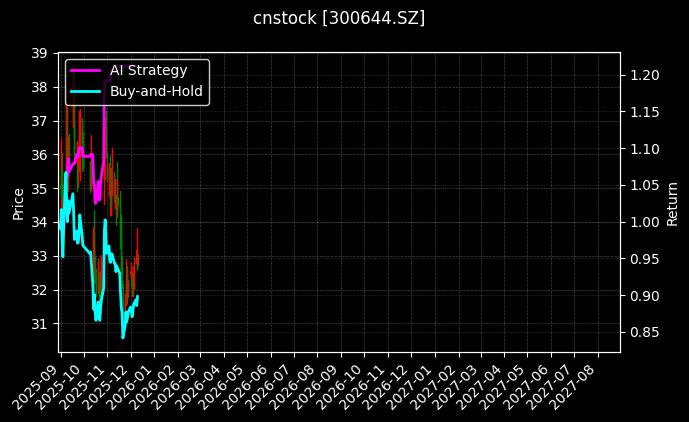689x422 pixels.
Task: Click the chart title "cnstock [300644.SZ]"
Action: click(339, 18)
